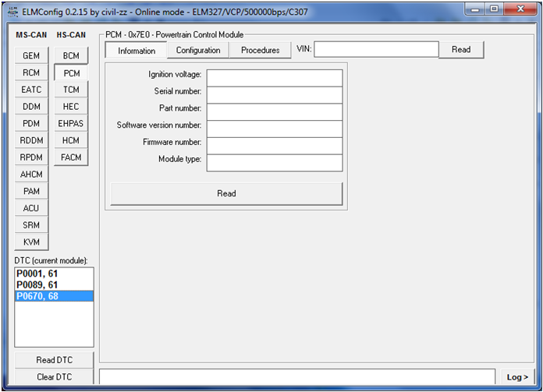This screenshot has height=392, width=543.
Task: Select the GEM module button
Action: pyautogui.click(x=31, y=56)
